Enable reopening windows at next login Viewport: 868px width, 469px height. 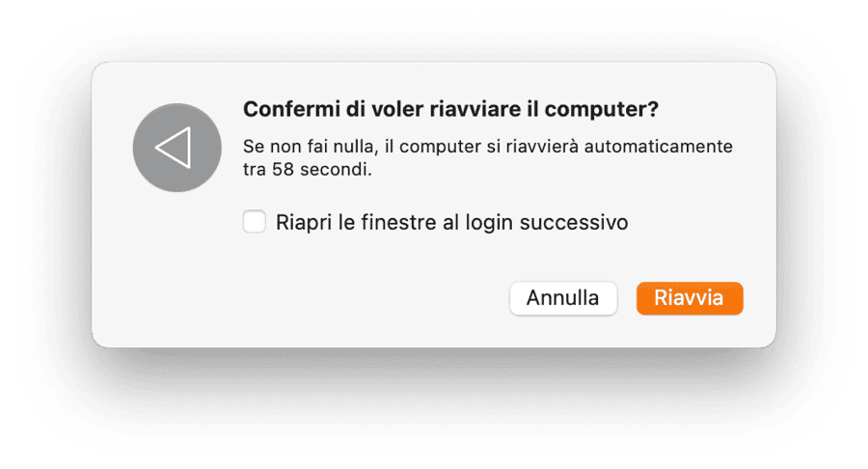point(255,223)
